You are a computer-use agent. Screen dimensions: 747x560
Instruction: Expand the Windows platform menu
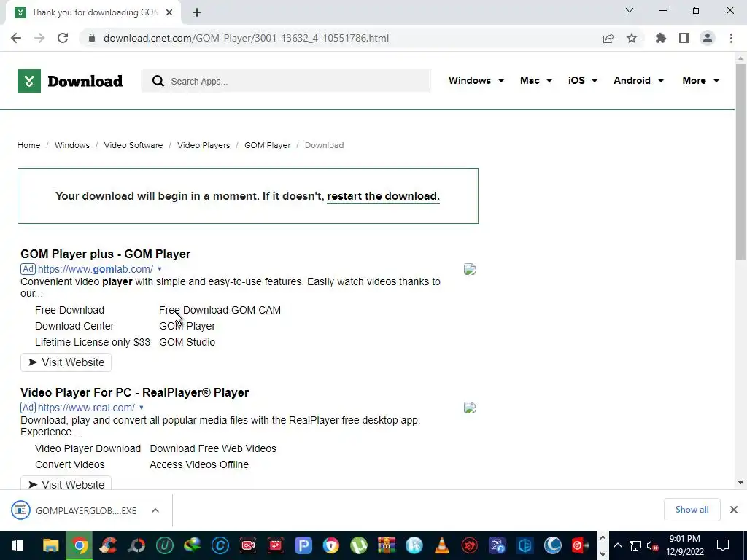(476, 80)
